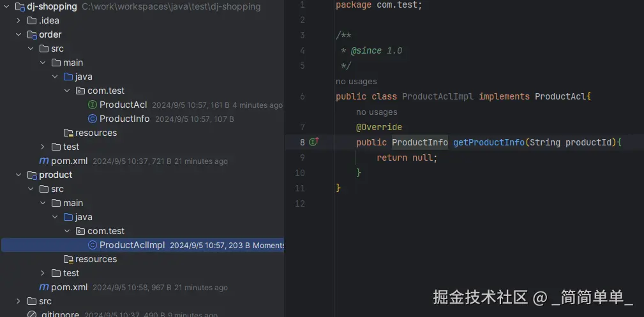Click resources folder icon under order

tap(68, 133)
